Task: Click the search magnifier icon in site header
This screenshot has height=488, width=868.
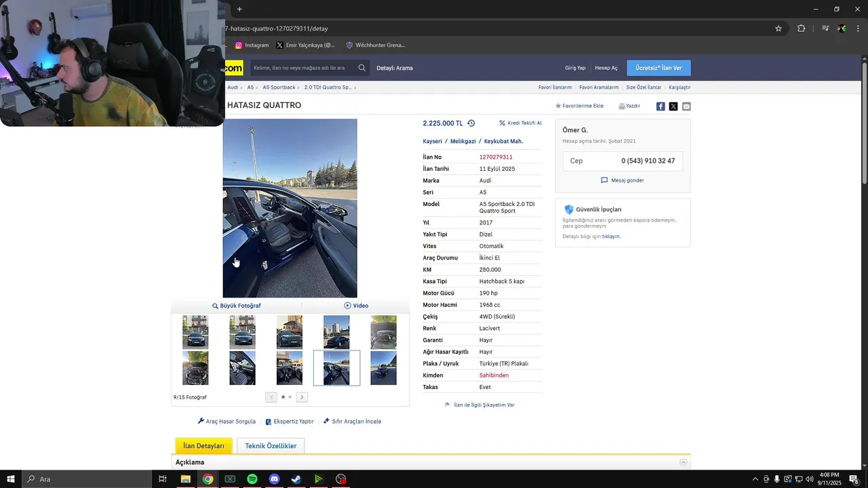Action: pyautogui.click(x=362, y=68)
